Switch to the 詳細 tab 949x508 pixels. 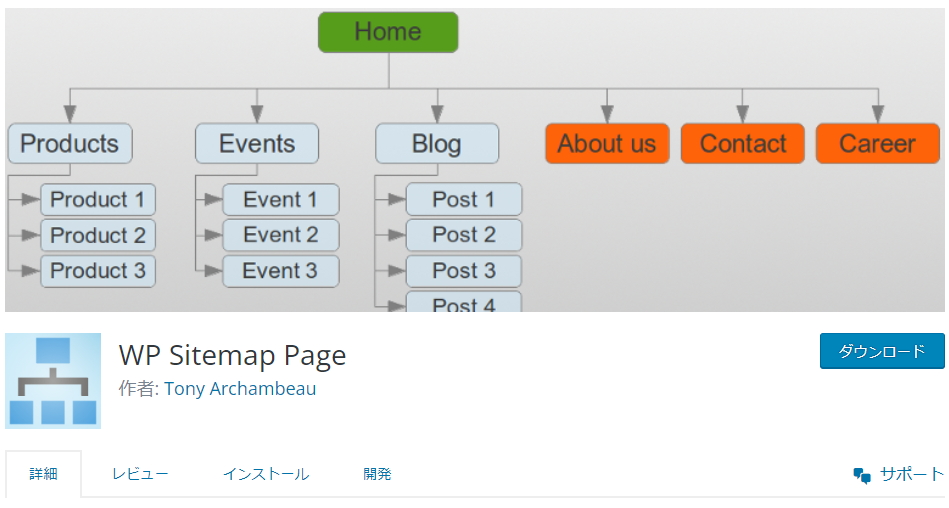click(x=43, y=474)
